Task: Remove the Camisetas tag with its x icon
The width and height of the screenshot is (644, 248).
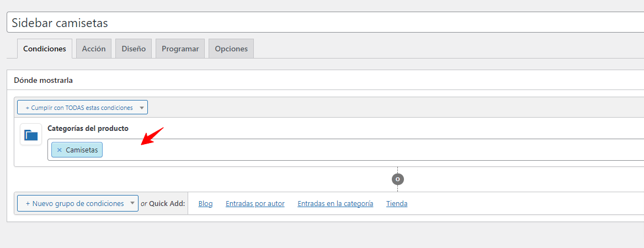Action: tap(59, 150)
